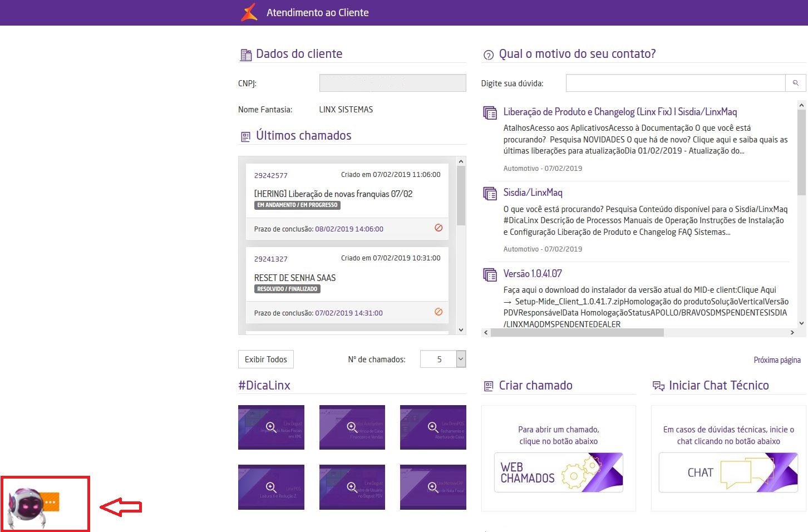
Task: Focus the Digite sua dúvida search field
Action: [676, 83]
